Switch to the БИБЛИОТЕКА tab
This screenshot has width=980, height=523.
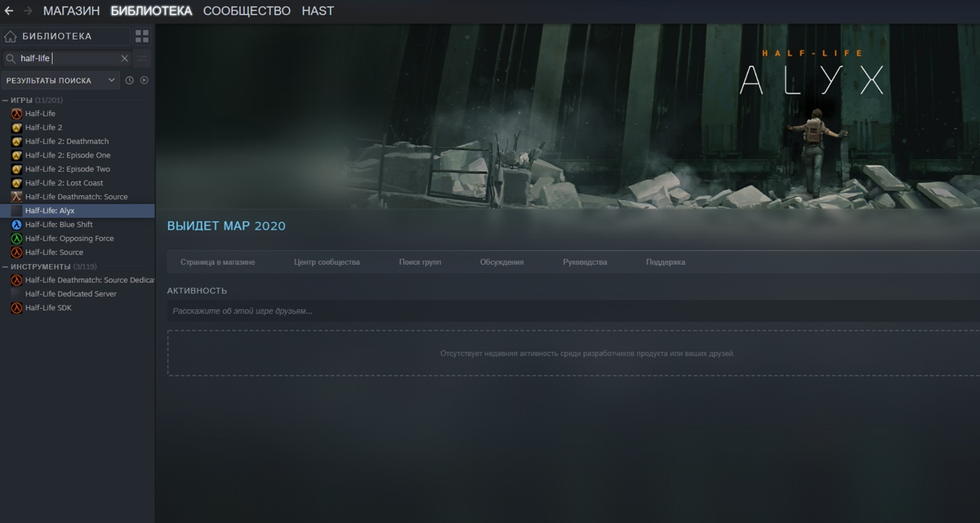click(x=152, y=11)
